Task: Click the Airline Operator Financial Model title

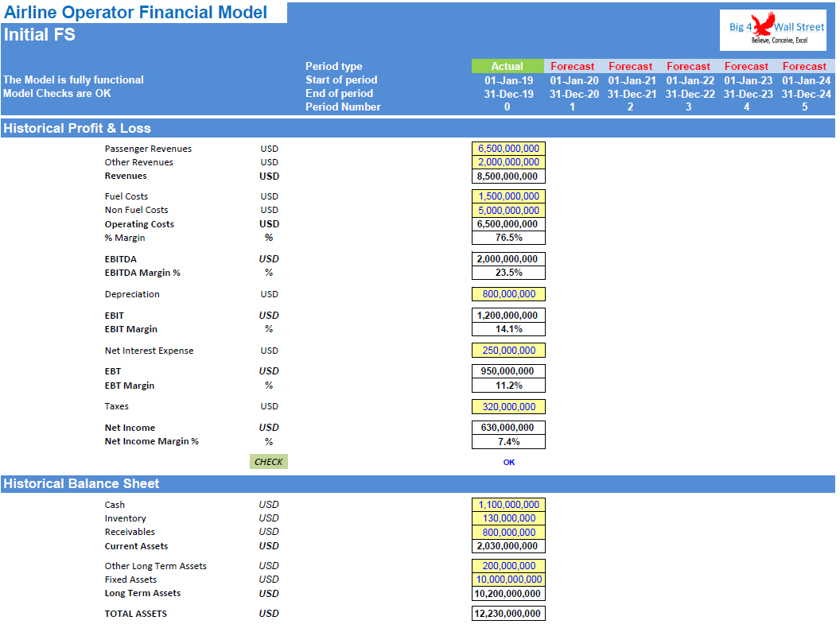Action: point(134,13)
